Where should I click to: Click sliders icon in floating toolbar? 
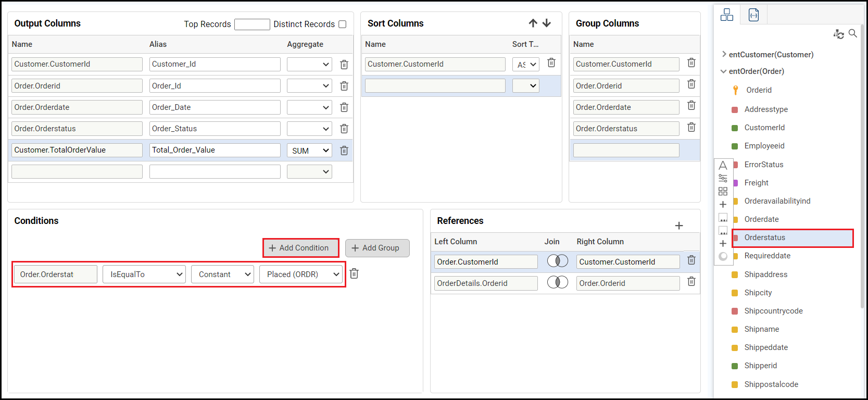(x=723, y=178)
